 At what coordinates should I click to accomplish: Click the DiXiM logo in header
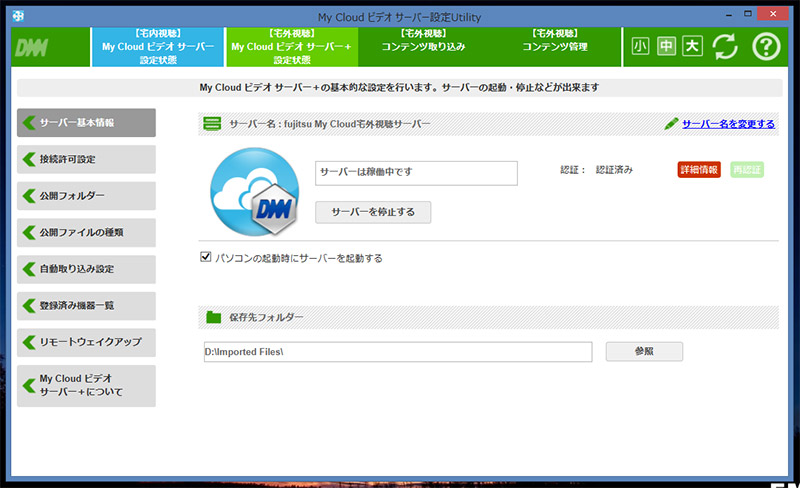coord(34,48)
